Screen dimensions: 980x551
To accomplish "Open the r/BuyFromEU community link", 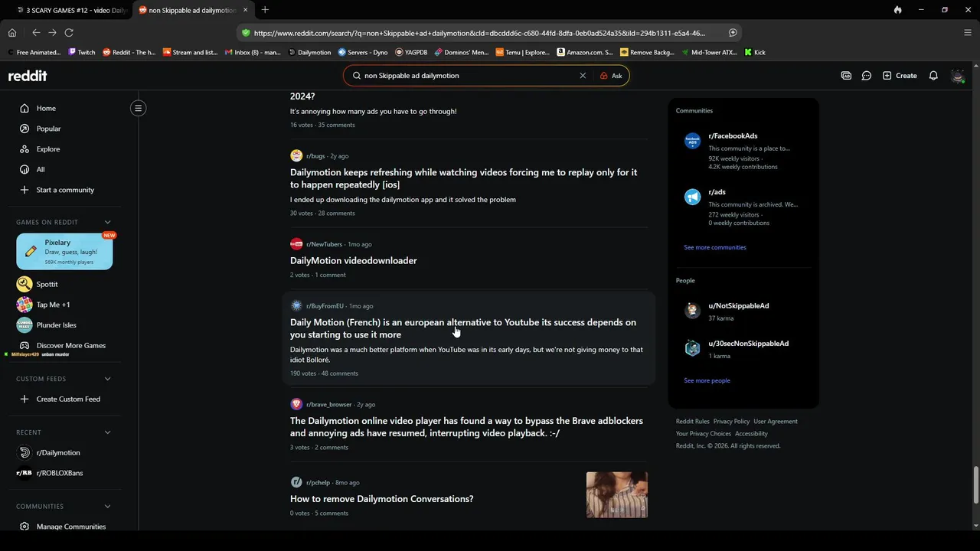I will click(325, 306).
